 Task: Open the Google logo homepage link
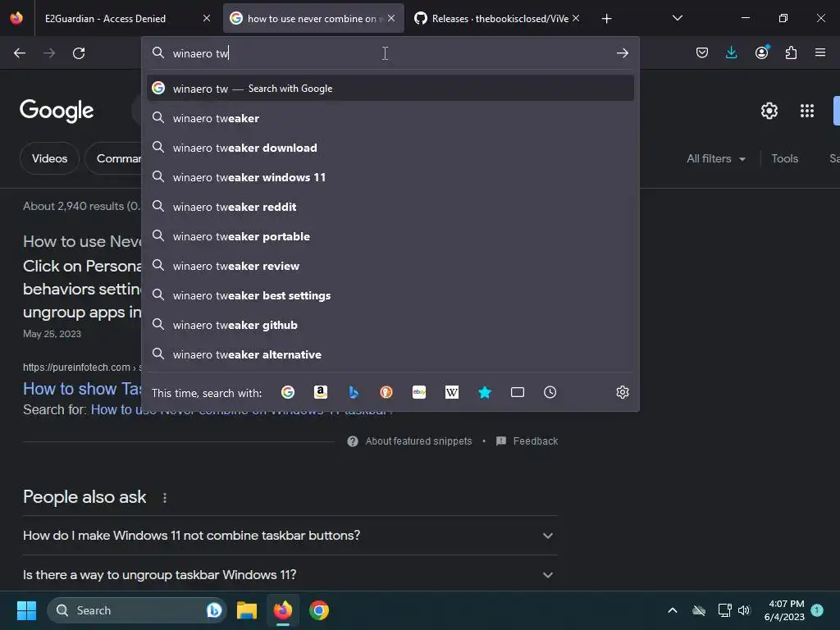coord(57,111)
